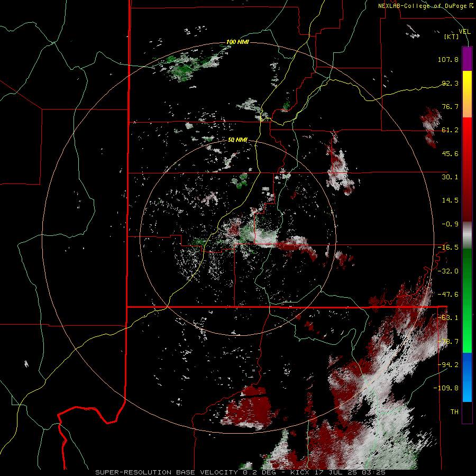Select the -0.9 scale value
Image resolution: width=476 pixels, height=476 pixels.
point(450,224)
